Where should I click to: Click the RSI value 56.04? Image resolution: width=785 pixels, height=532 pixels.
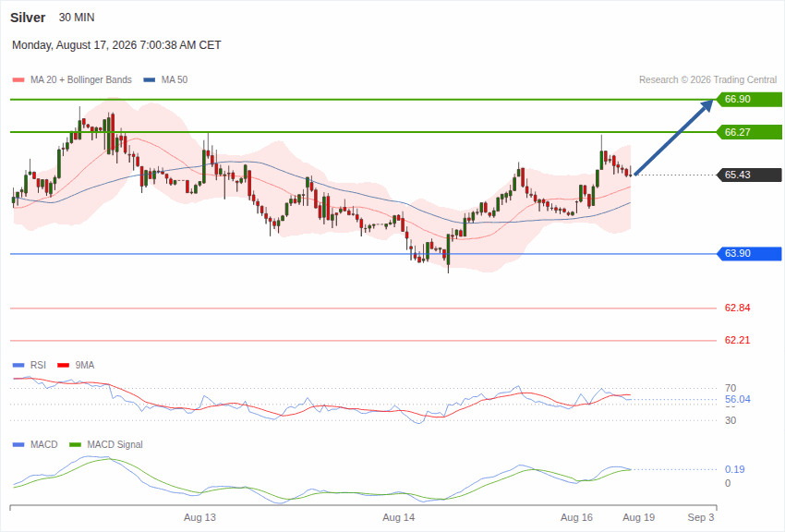(x=738, y=399)
